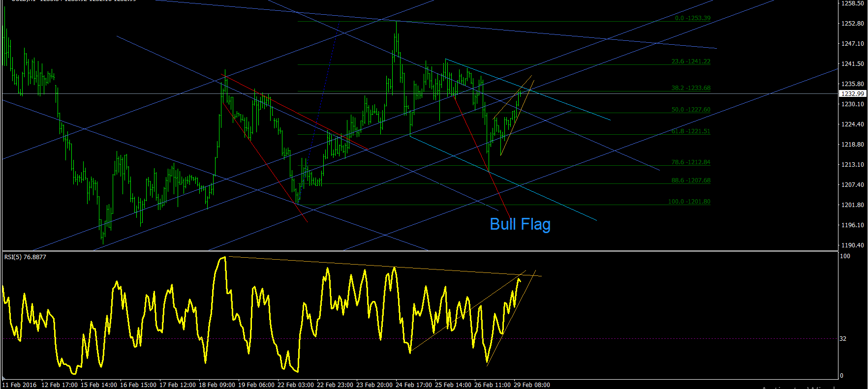
Task: Click time axis label "26 Feb 11:00"
Action: pos(493,385)
